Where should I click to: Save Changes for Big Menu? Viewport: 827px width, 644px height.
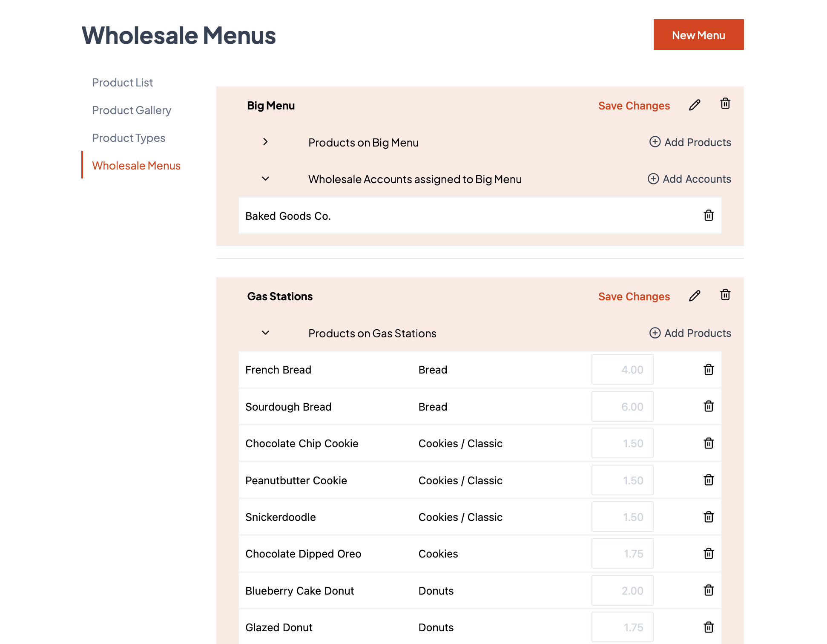click(634, 106)
